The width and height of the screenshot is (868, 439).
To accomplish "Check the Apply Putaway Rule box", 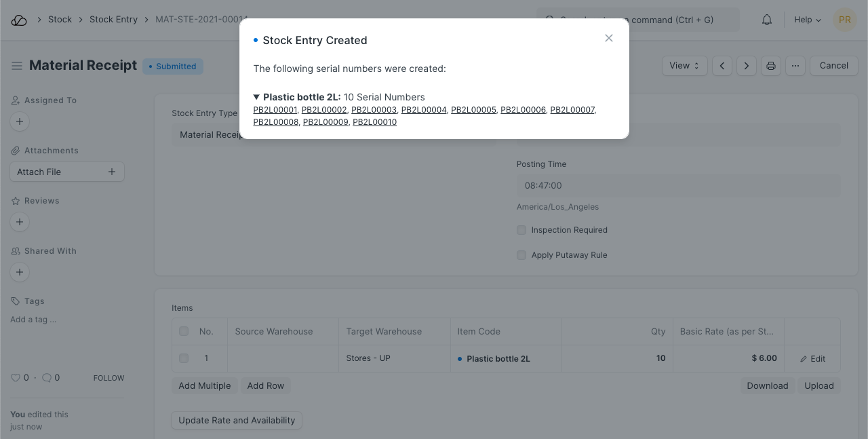I will point(521,255).
